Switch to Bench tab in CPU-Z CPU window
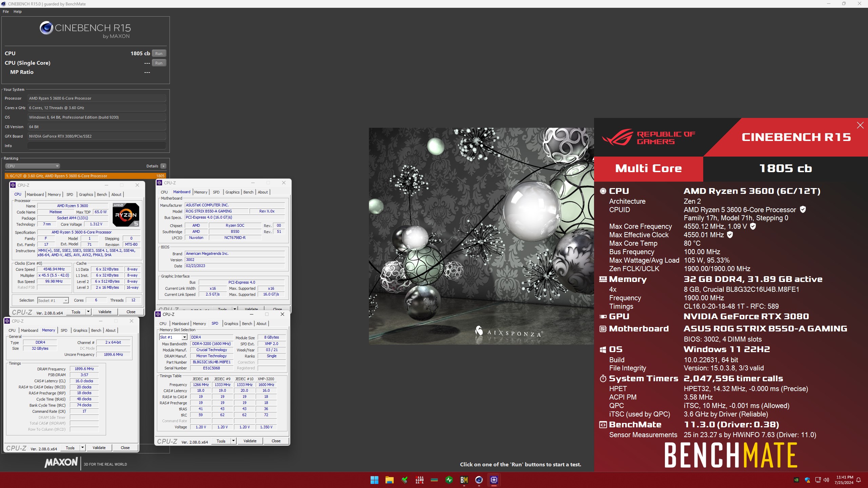The image size is (868, 488). (x=102, y=195)
